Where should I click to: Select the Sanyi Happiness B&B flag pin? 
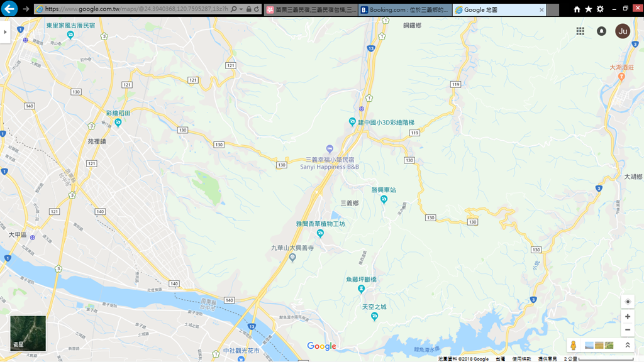point(330,148)
